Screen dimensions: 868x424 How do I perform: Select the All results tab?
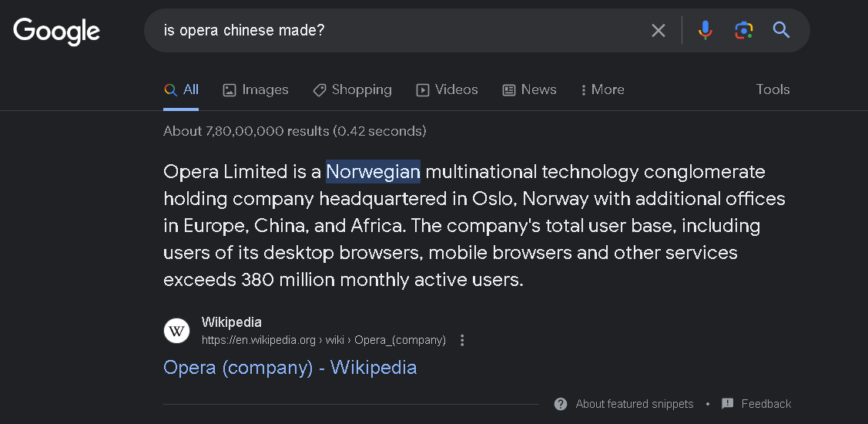point(182,89)
